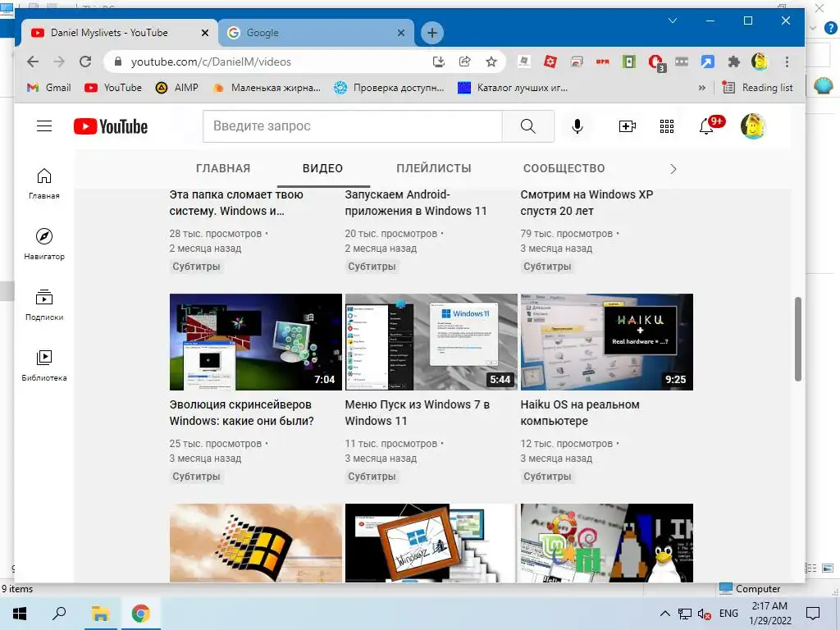Viewport: 840px width, 630px height.
Task: Click the muted volume tray icon
Action: [705, 614]
